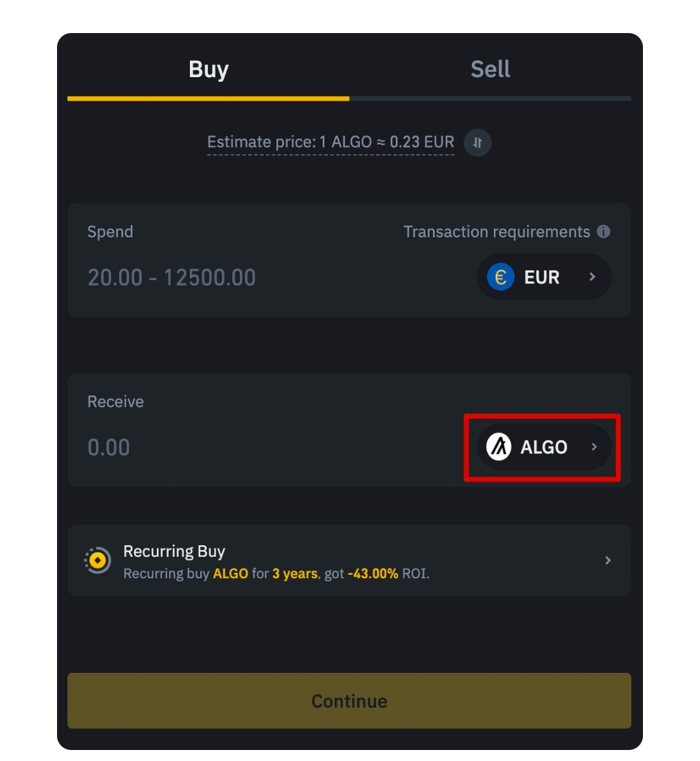Image resolution: width=700 pixels, height=761 pixels.
Task: Click the -43.00% ROI text
Action: (373, 574)
